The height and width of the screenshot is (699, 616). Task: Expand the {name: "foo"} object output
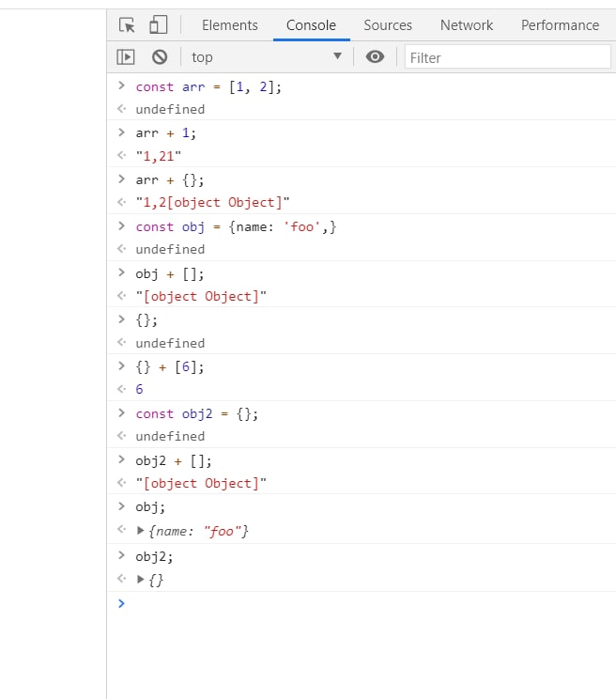(141, 531)
